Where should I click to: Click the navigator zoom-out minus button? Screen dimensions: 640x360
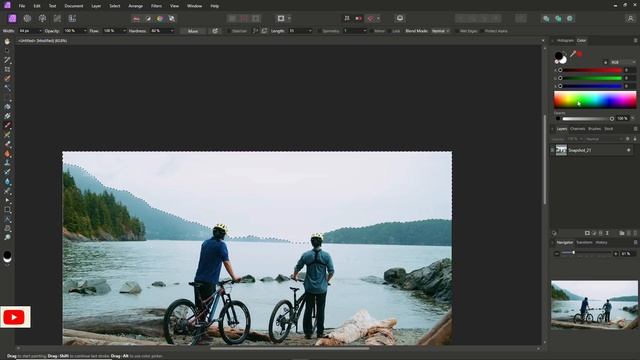point(556,253)
